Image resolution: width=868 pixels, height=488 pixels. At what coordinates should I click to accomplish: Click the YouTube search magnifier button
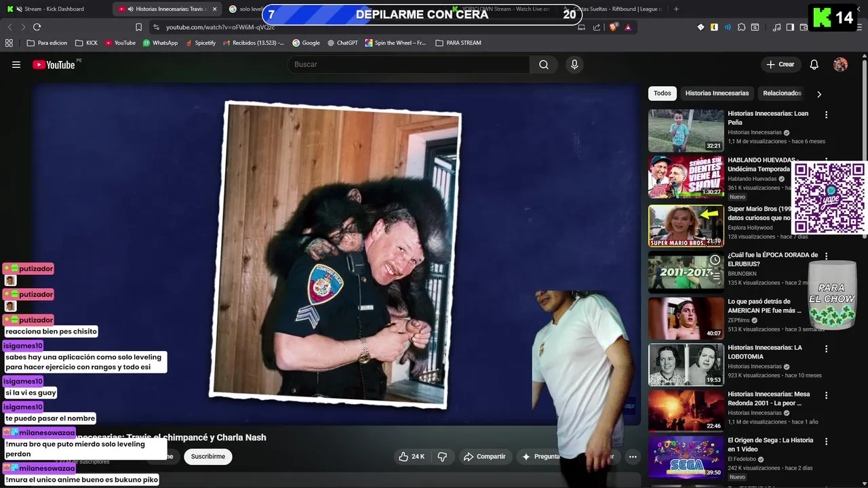pos(544,64)
